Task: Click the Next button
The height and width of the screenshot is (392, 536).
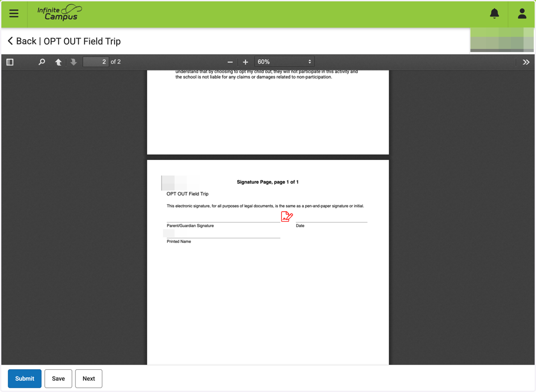Action: [89, 379]
